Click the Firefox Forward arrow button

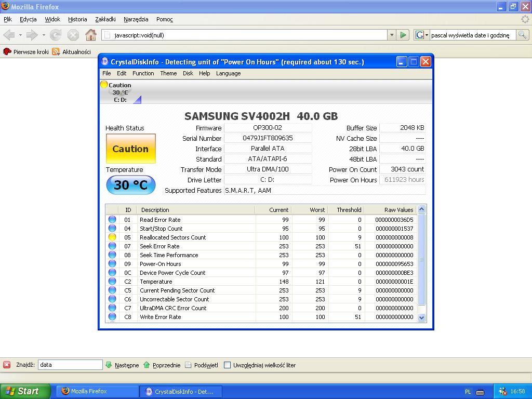tap(32, 35)
